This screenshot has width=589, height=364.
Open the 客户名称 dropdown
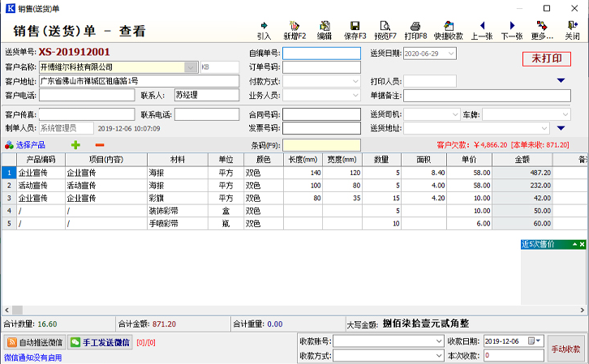(x=191, y=67)
